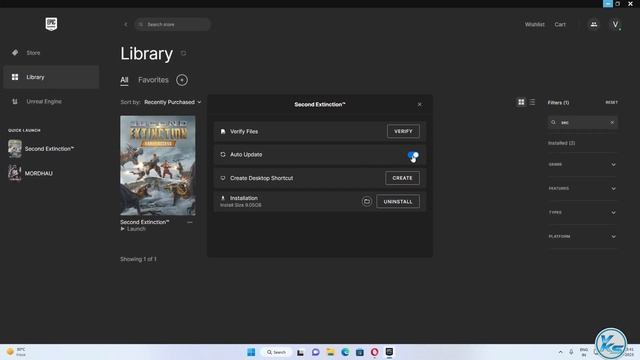Click the filter search field
Image resolution: width=640 pixels, height=360 pixels.
(x=582, y=122)
